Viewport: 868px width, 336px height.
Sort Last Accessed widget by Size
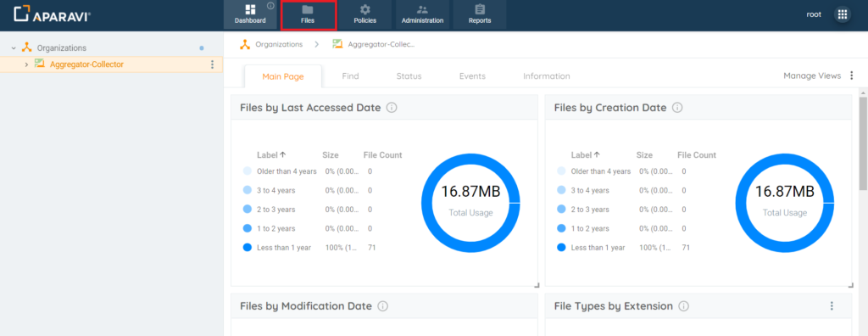331,155
